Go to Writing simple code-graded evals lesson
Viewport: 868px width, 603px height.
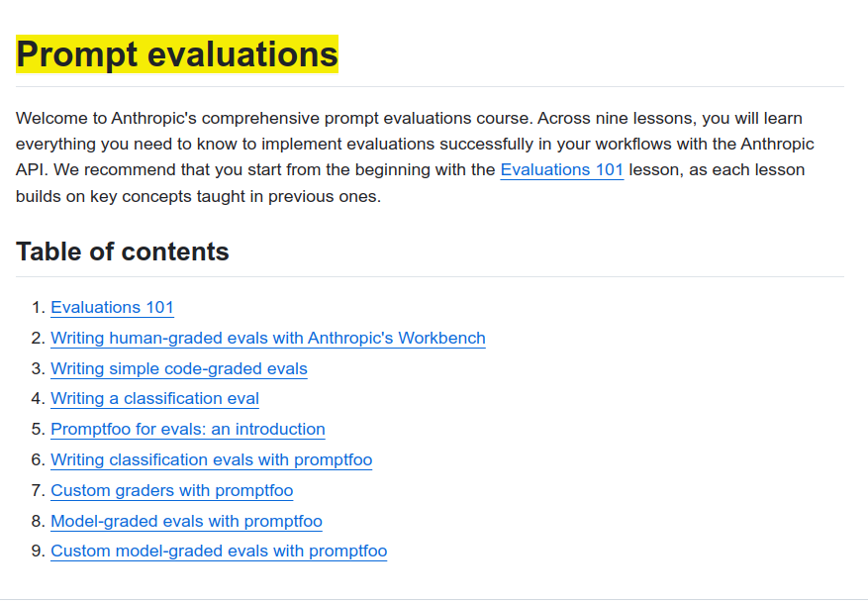pos(178,369)
